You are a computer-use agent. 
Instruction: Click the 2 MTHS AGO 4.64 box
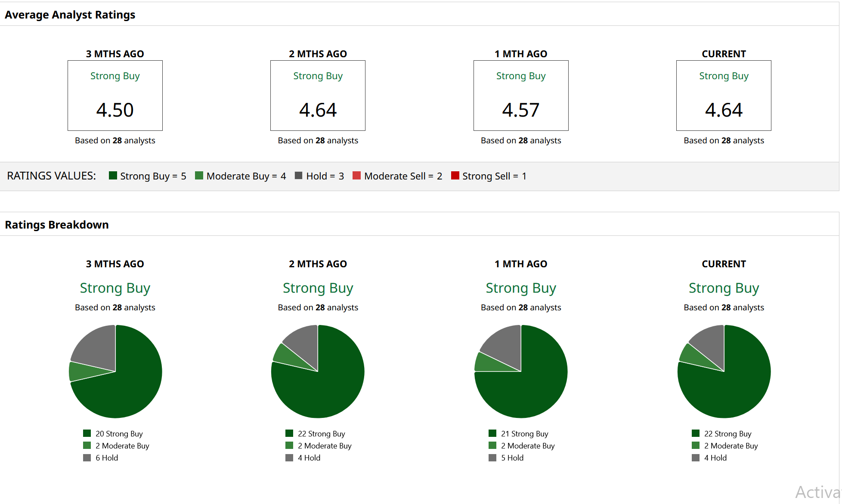click(x=318, y=96)
